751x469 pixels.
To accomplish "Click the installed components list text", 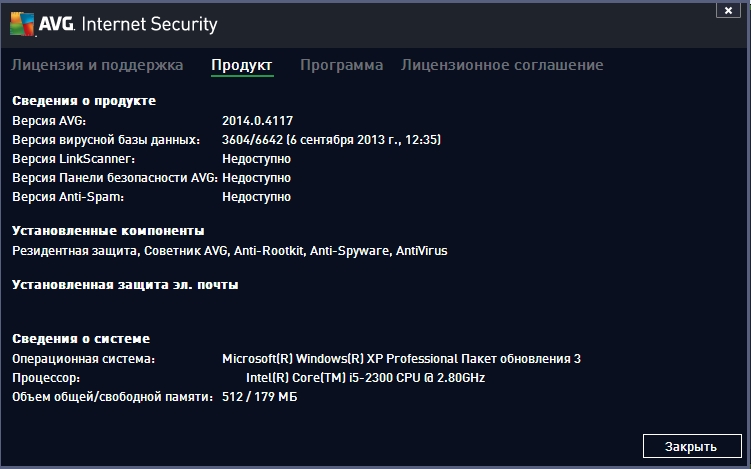I will tap(230, 251).
